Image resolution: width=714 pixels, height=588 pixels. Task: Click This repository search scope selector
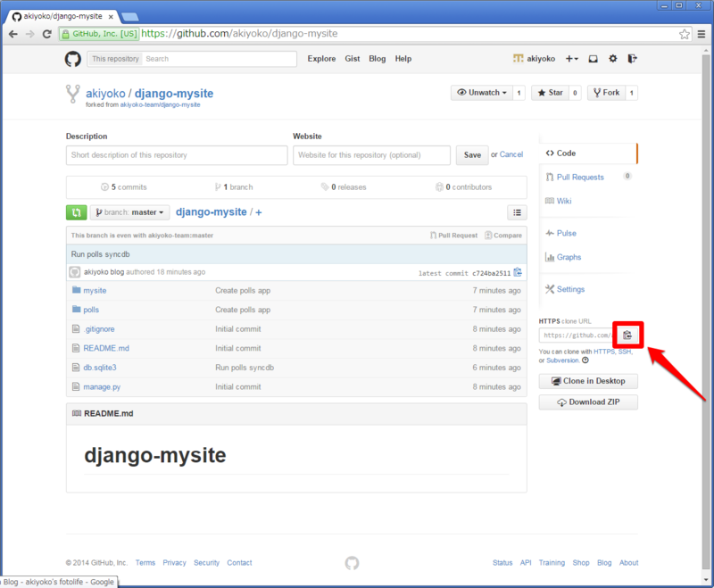tap(115, 59)
